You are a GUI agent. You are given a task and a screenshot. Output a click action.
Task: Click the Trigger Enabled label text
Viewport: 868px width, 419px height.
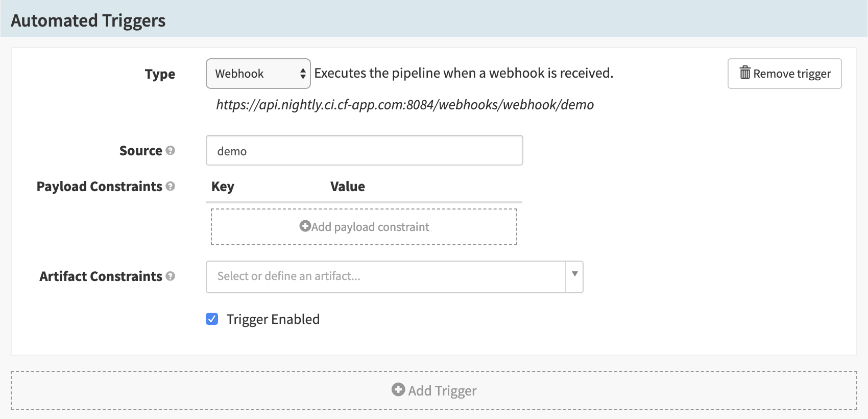pos(273,319)
